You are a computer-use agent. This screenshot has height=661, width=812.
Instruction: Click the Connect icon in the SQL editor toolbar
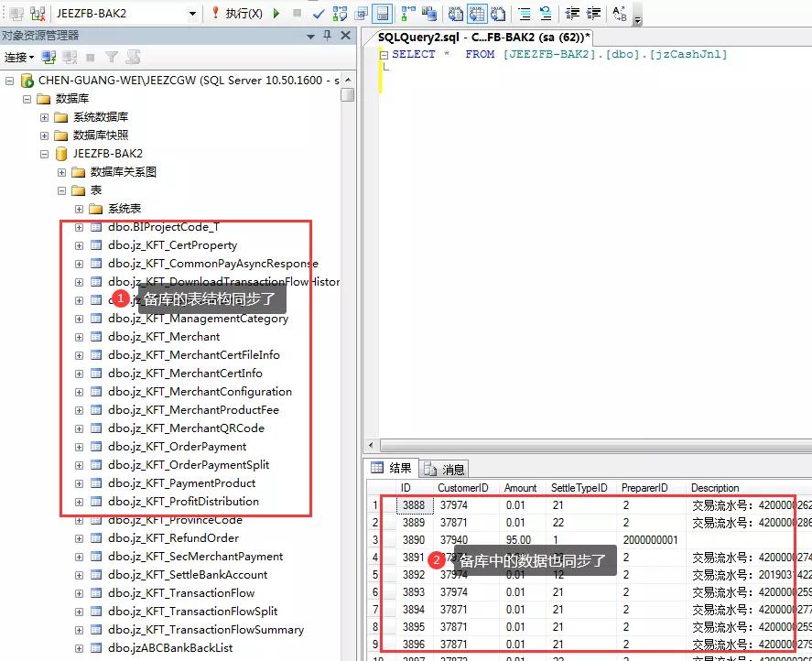[16, 14]
